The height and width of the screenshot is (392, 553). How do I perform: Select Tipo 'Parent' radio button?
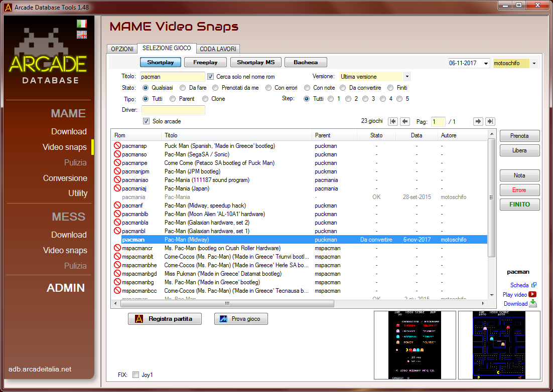click(173, 99)
